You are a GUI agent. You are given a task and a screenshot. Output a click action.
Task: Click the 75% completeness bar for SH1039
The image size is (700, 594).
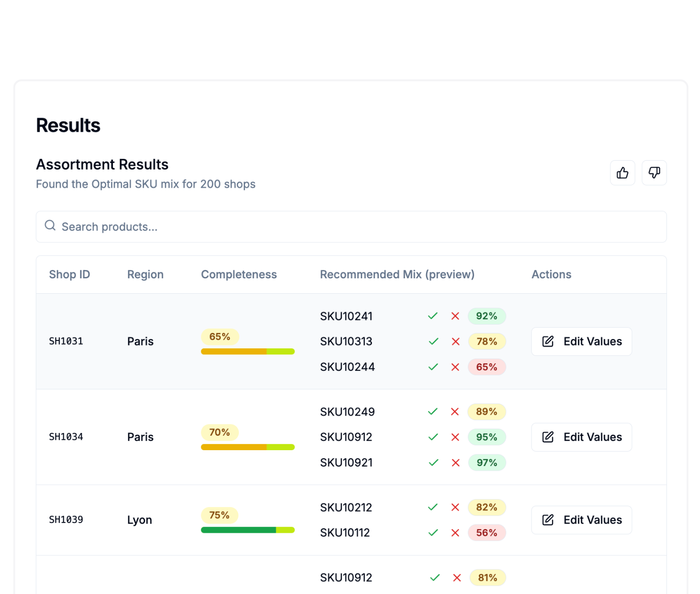pos(247,530)
